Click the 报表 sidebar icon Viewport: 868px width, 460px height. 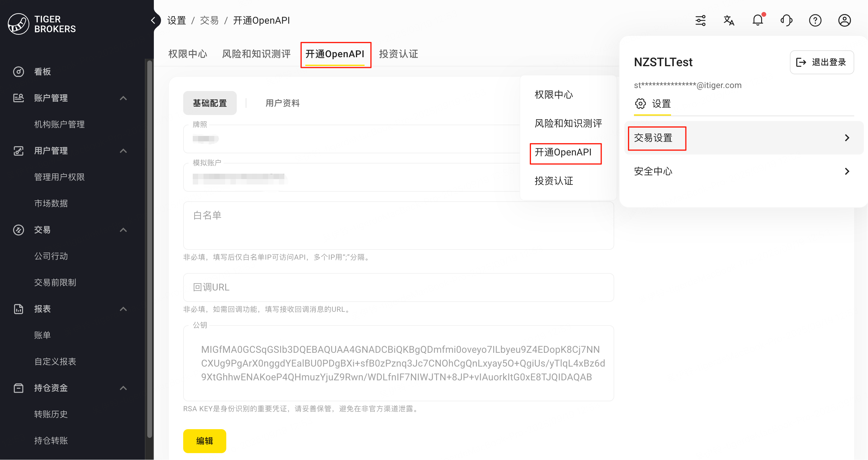pyautogui.click(x=19, y=309)
